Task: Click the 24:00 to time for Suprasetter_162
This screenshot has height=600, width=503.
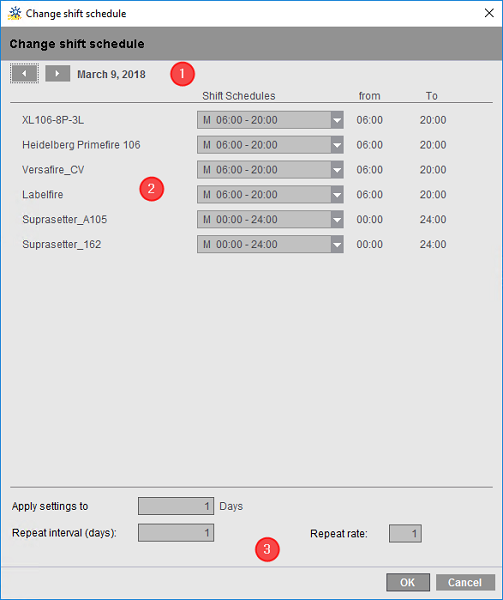Action: [x=433, y=245]
